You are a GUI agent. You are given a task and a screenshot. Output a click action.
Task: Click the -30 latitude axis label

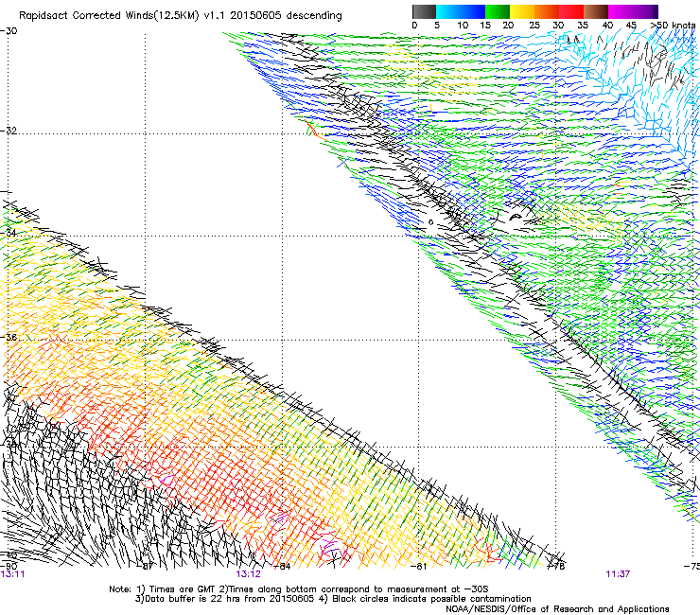click(9, 31)
